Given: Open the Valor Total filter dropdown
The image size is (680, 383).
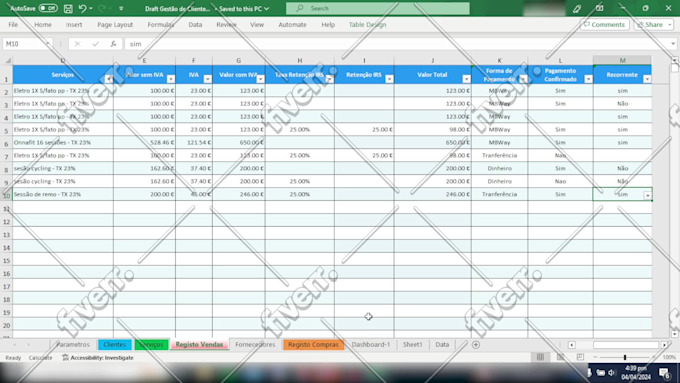Looking at the screenshot, I should click(x=466, y=79).
